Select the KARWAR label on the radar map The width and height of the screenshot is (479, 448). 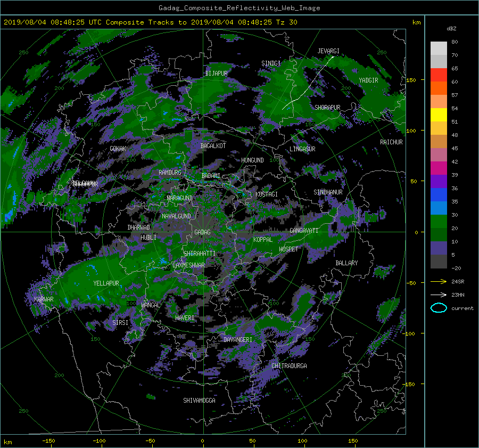coord(44,299)
